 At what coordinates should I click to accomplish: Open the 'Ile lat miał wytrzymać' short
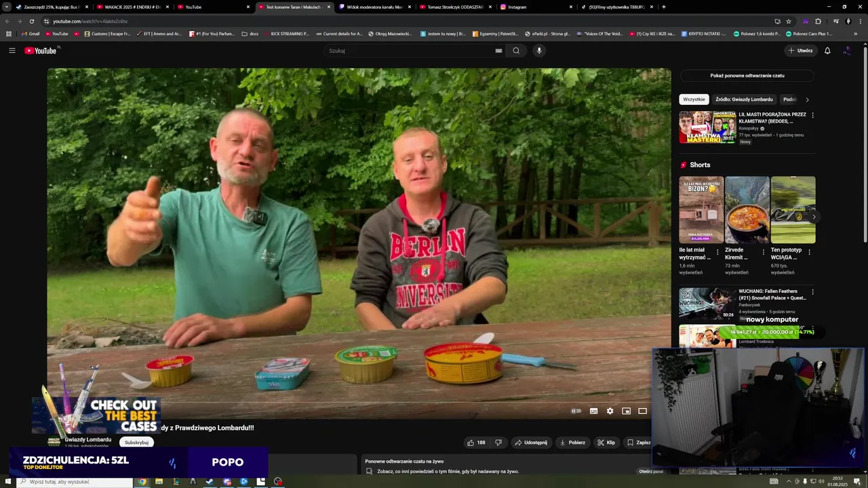coord(701,210)
